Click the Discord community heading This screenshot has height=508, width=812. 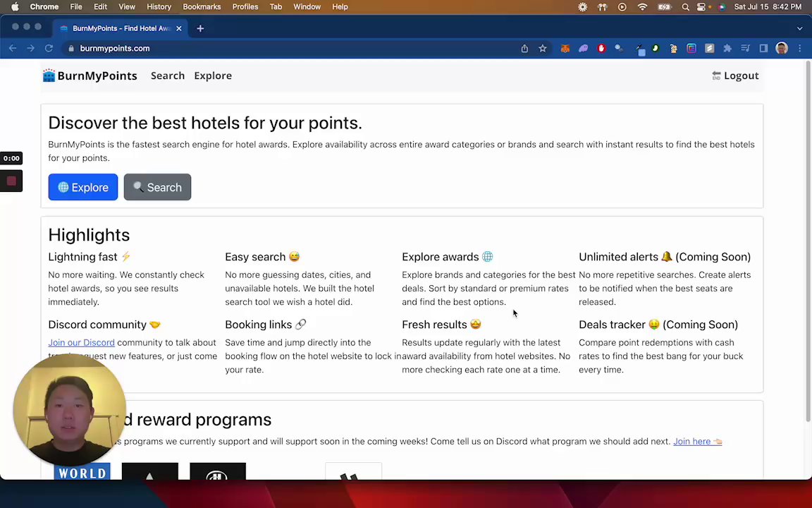(x=104, y=325)
